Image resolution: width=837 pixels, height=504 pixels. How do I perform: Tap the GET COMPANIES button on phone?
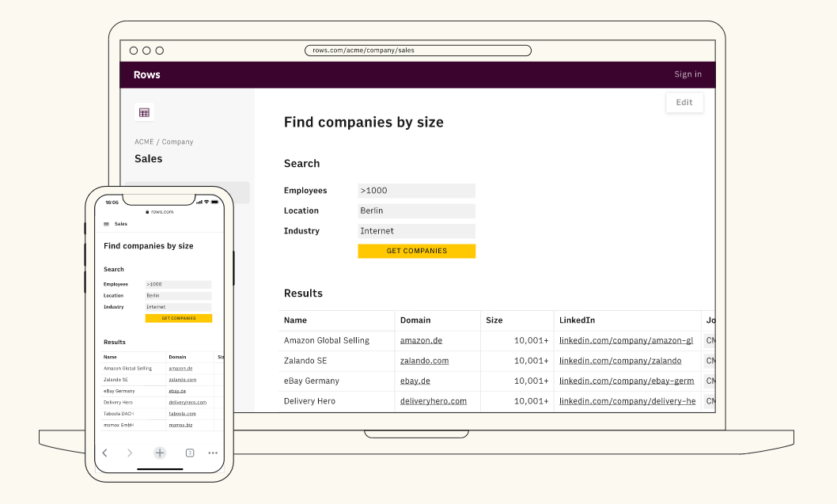tap(178, 318)
